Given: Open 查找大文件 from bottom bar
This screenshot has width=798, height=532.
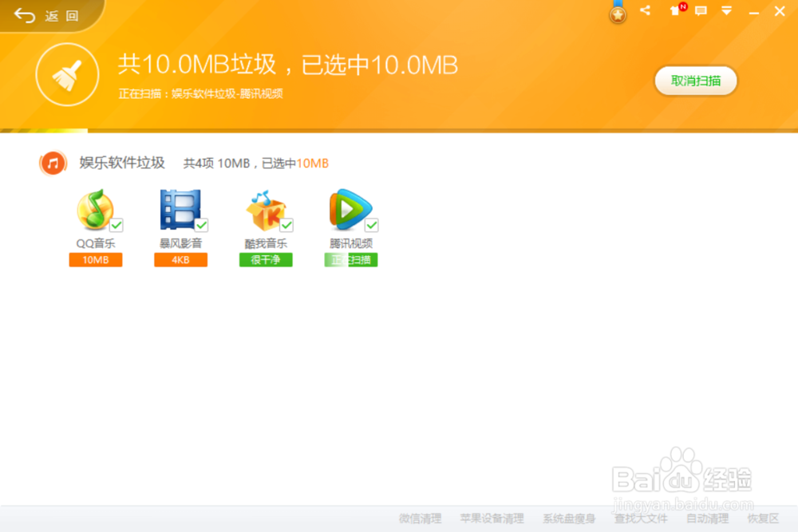Looking at the screenshot, I should pyautogui.click(x=641, y=518).
